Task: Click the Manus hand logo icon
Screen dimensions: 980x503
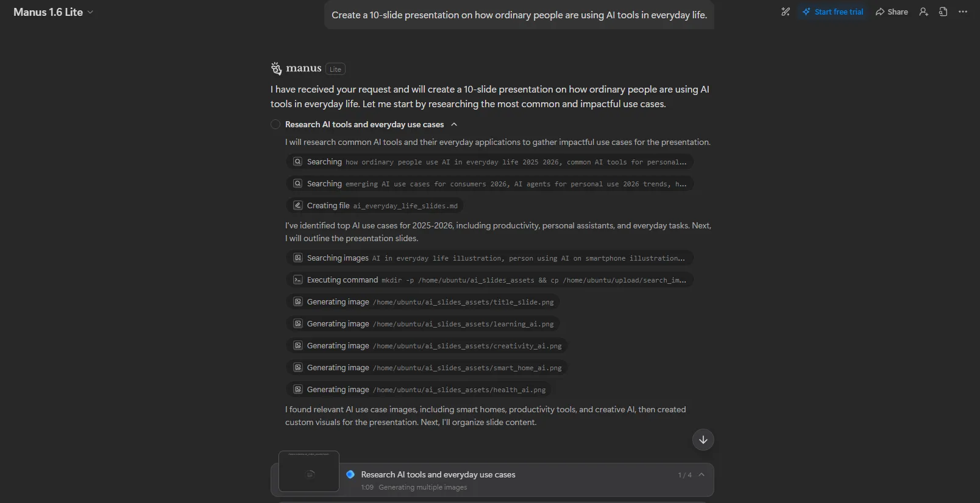Action: 277,68
